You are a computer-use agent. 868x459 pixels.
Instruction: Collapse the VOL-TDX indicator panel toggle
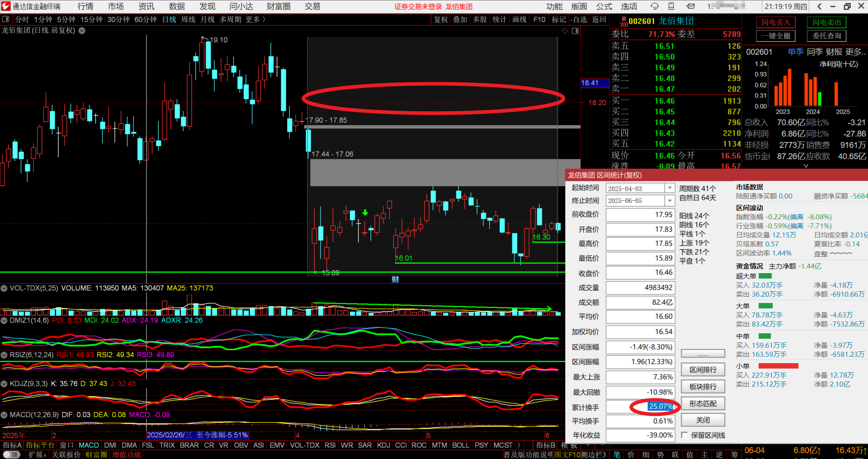click(4, 288)
